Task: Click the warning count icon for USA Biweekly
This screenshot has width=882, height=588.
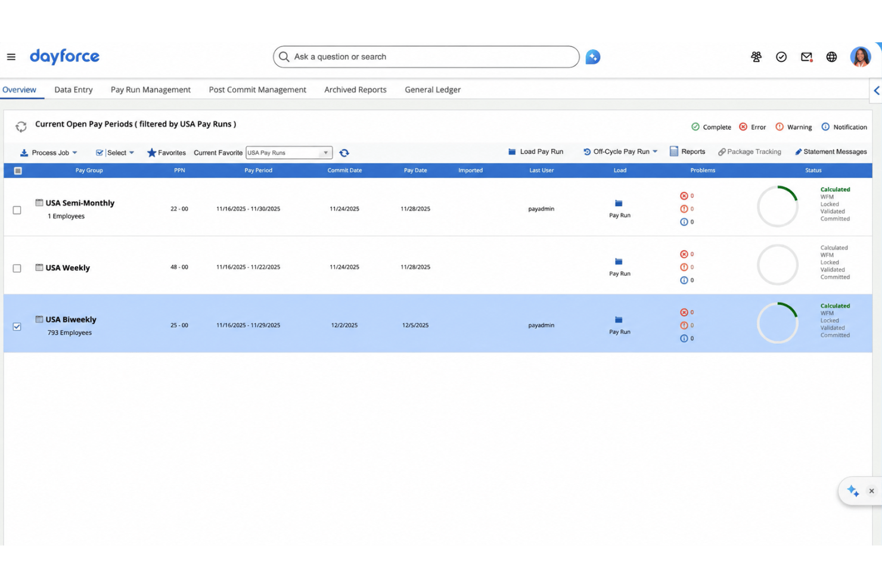Action: (x=684, y=325)
